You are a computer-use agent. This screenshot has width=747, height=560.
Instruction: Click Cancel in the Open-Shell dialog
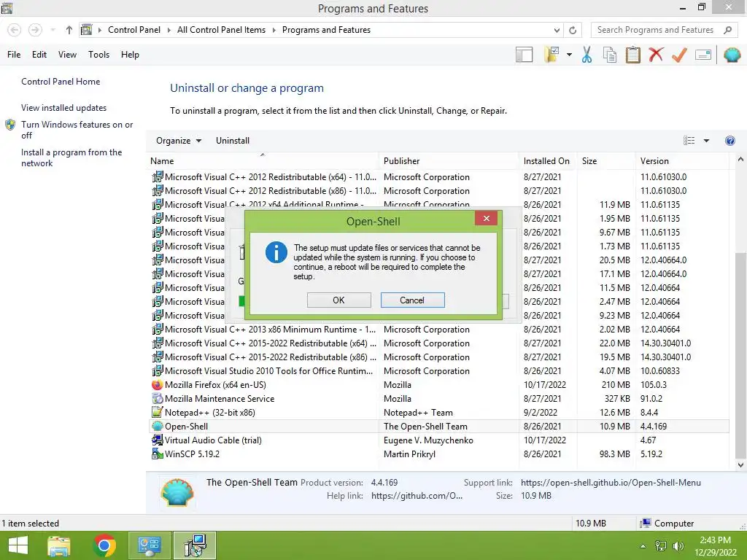(412, 300)
